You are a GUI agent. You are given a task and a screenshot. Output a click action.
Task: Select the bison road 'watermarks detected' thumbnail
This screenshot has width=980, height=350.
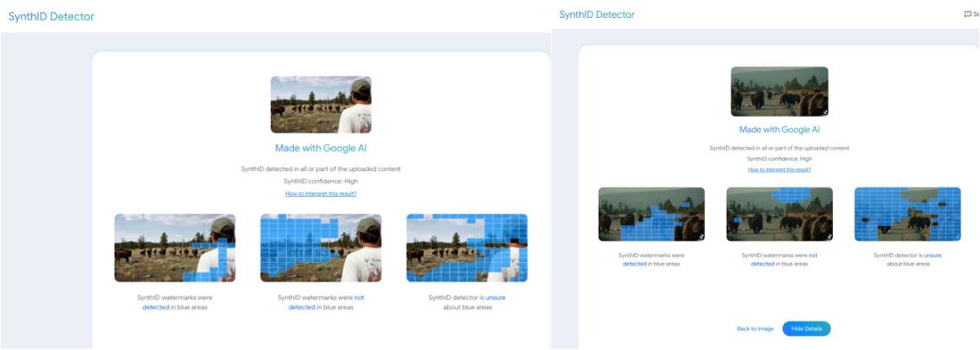tap(651, 215)
